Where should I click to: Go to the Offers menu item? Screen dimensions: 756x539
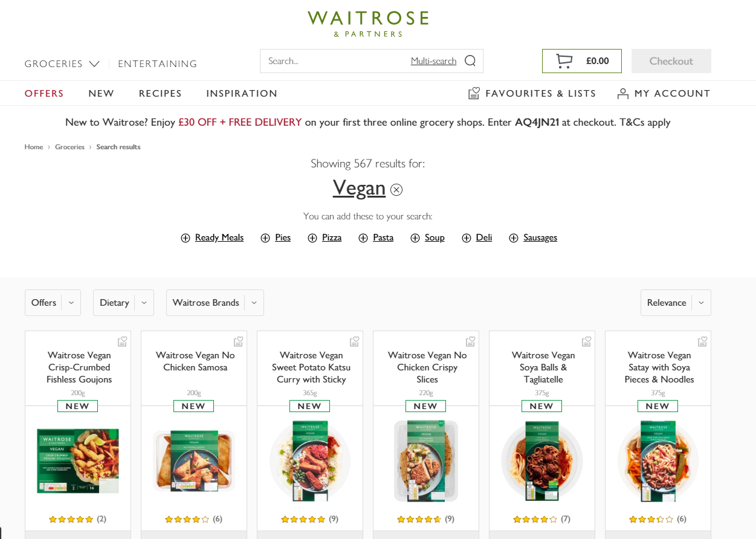(44, 94)
